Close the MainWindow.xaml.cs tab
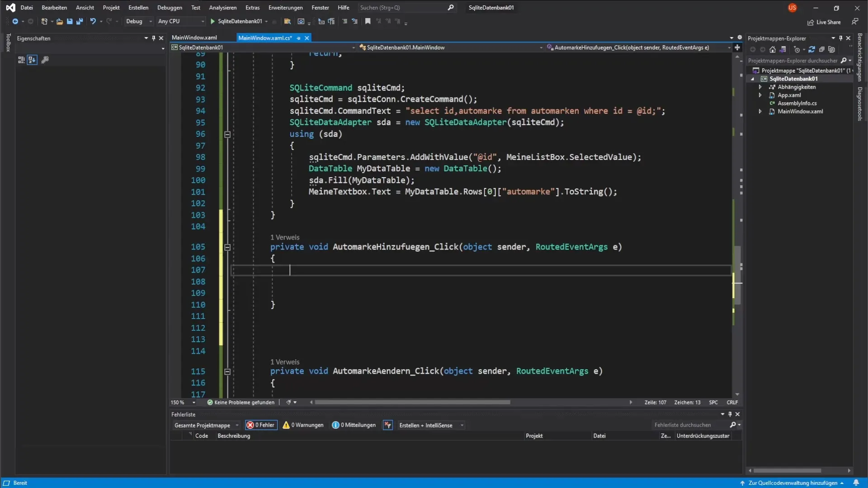This screenshot has height=488, width=868. tap(307, 38)
